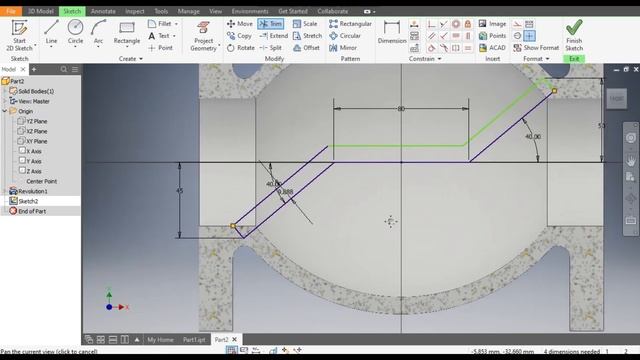This screenshot has width=640, height=360.
Task: Switch to My Home document tab
Action: [160, 340]
